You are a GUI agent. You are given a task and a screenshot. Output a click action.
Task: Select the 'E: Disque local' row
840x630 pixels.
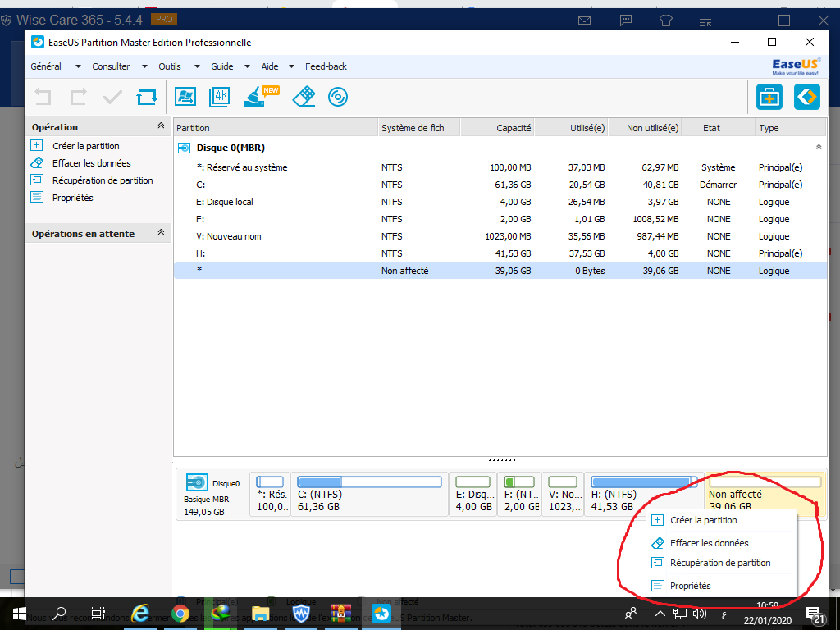[x=500, y=202]
